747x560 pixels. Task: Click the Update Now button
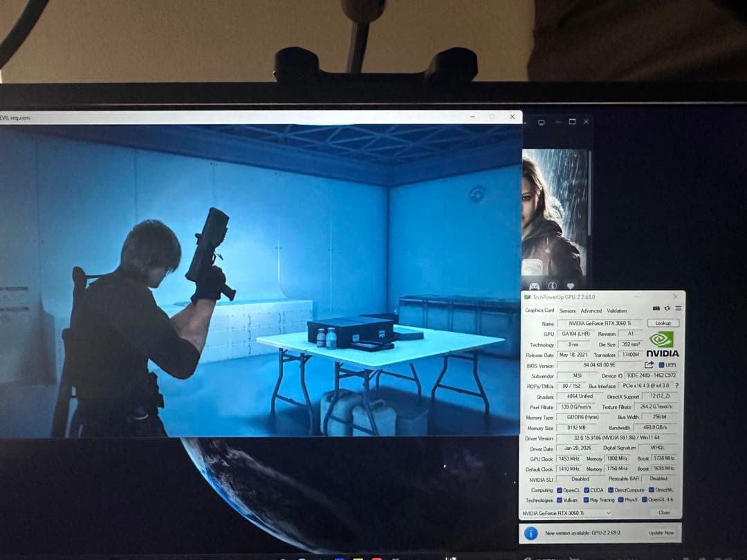coord(661,533)
